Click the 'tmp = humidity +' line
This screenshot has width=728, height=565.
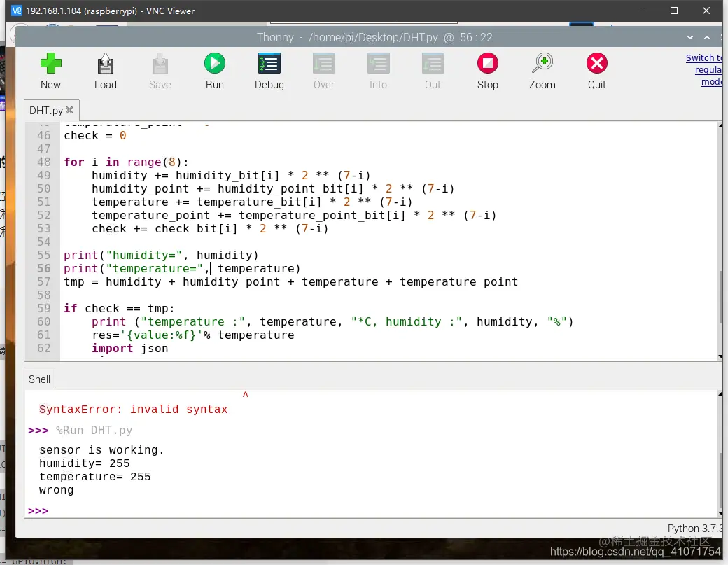point(290,282)
